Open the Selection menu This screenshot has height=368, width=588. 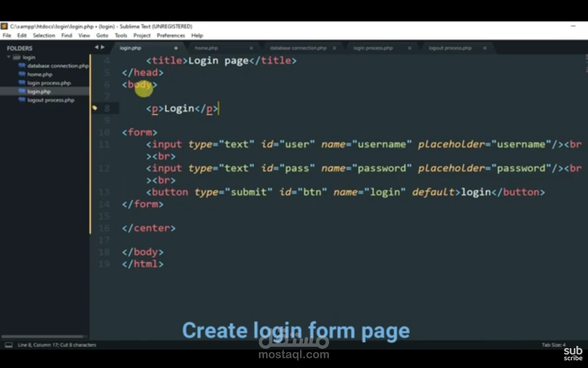point(44,36)
